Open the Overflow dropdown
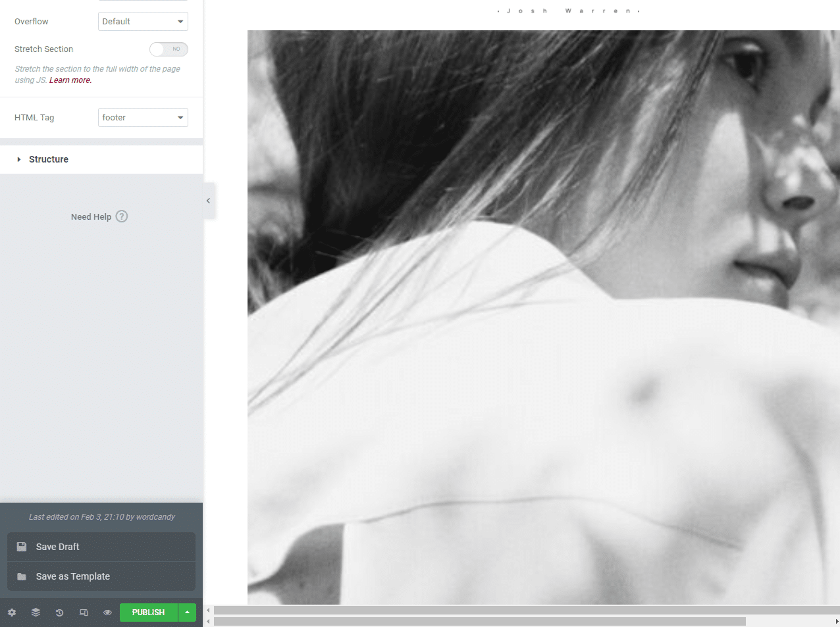 tap(143, 22)
